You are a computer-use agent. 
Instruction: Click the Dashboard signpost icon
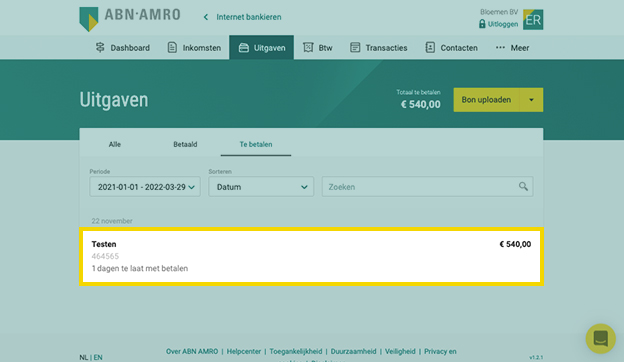(100, 47)
